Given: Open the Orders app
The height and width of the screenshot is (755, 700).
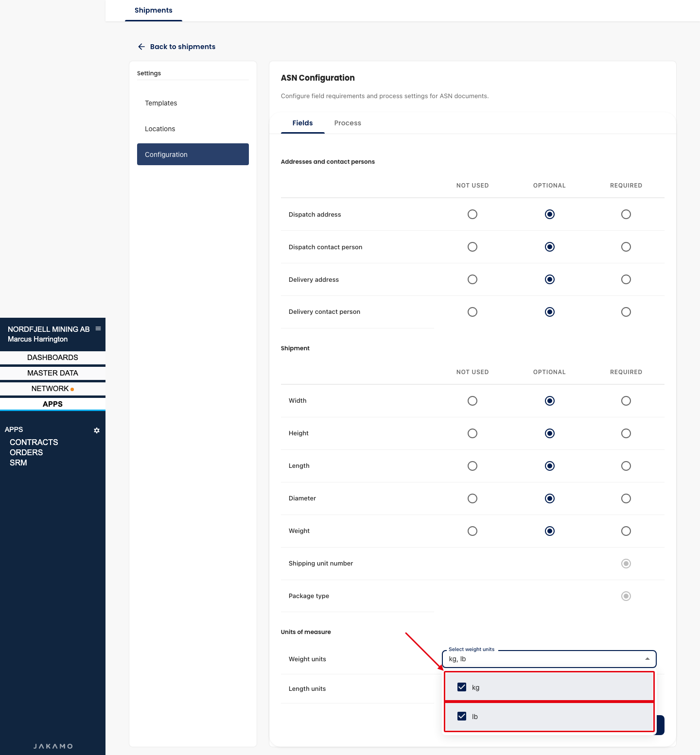Looking at the screenshot, I should pyautogui.click(x=26, y=452).
